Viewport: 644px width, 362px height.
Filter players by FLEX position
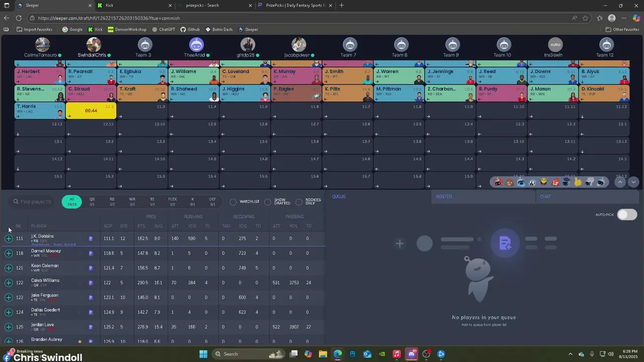(x=173, y=202)
